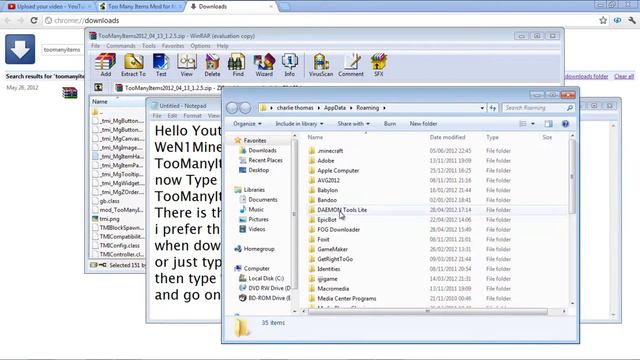The image size is (640, 360).
Task: Toggle the Explorer preview pane icon
Action: point(548,124)
